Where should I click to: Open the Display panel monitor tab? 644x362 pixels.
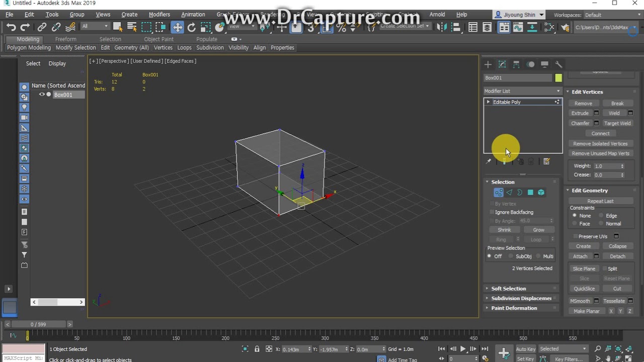tap(544, 64)
